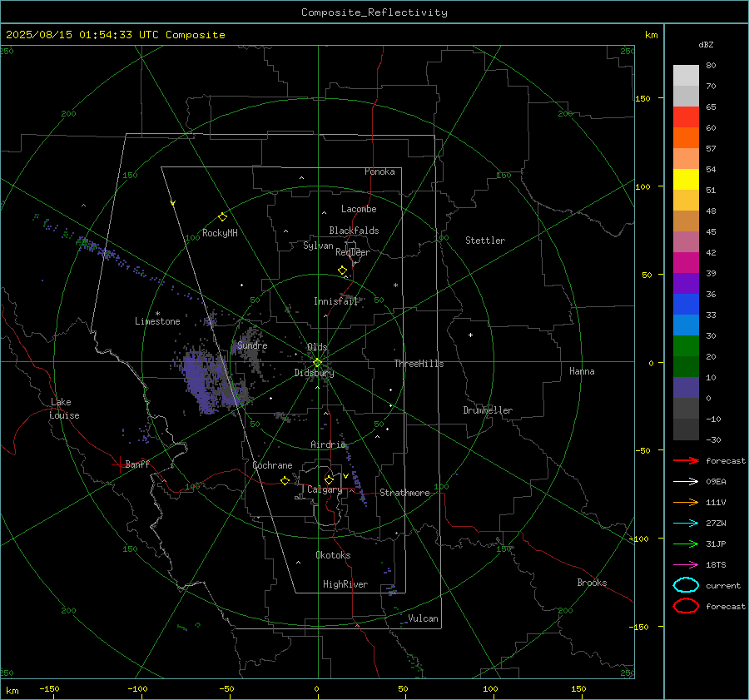Click the Lake Louise label

tap(64, 409)
